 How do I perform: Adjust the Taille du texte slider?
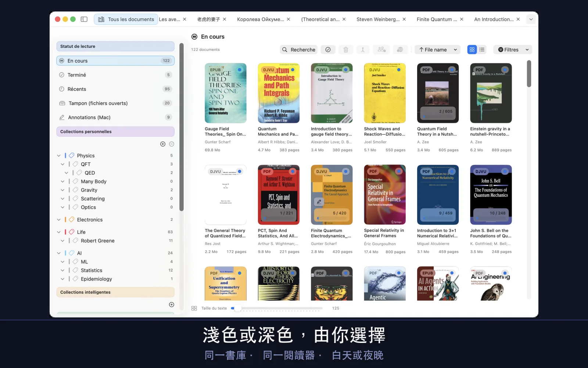(x=238, y=308)
